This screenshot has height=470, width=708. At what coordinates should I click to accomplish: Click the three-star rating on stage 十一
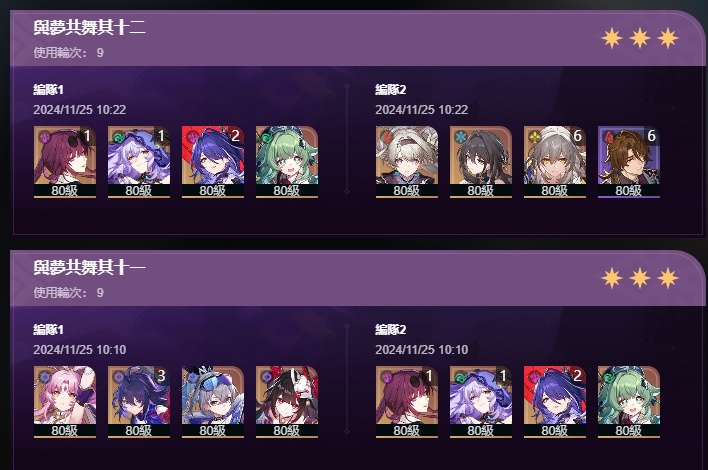point(640,278)
